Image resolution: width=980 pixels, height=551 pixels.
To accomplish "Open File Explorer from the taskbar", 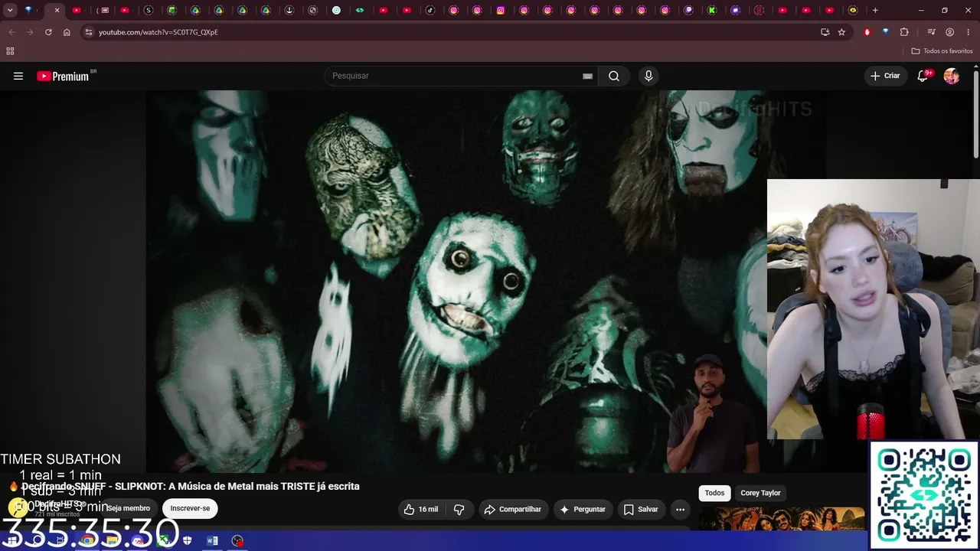I will pos(113,541).
